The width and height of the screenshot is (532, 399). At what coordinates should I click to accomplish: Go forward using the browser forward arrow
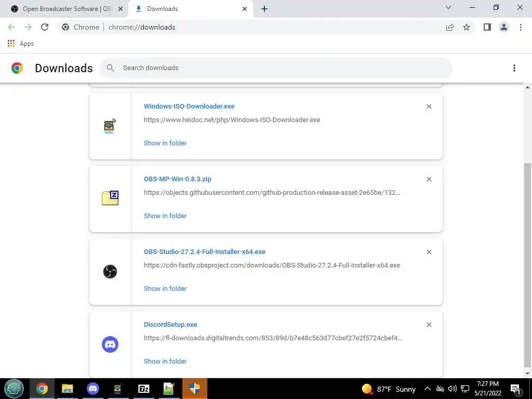(x=28, y=27)
